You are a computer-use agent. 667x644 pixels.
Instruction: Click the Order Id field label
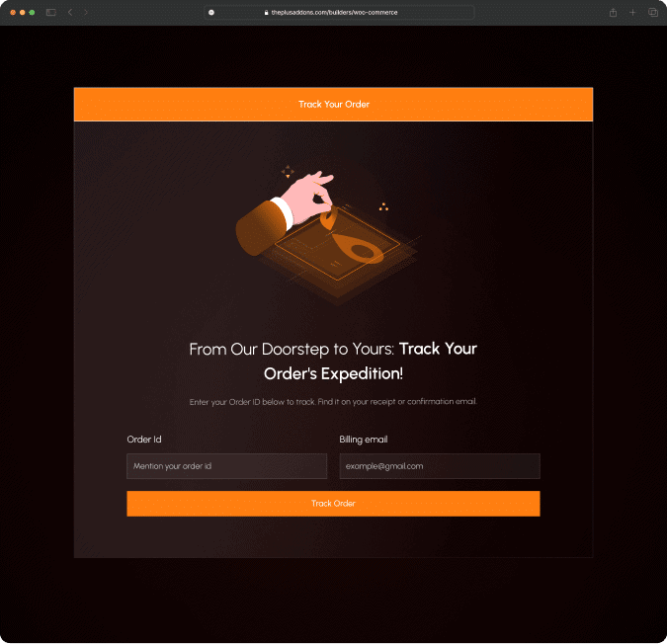[x=144, y=439]
